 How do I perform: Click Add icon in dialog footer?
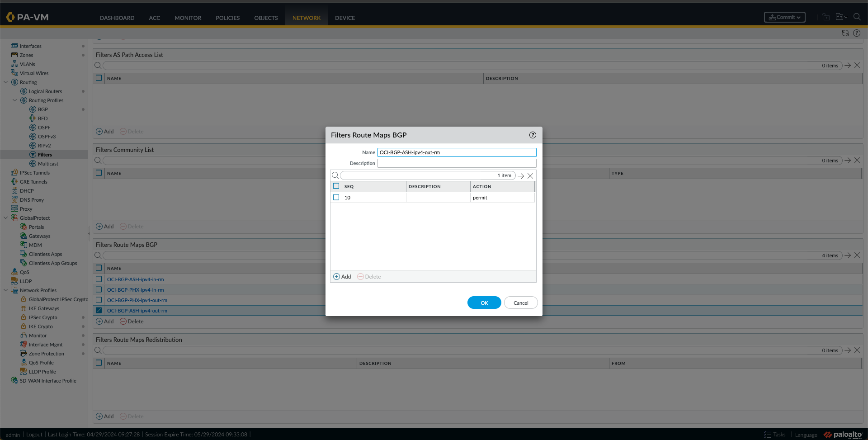tap(337, 277)
